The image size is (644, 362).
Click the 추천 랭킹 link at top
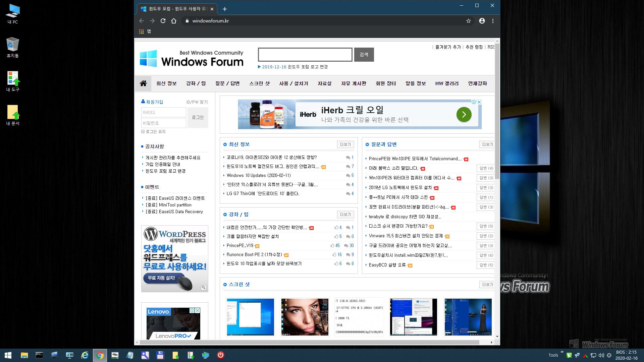[x=474, y=47]
